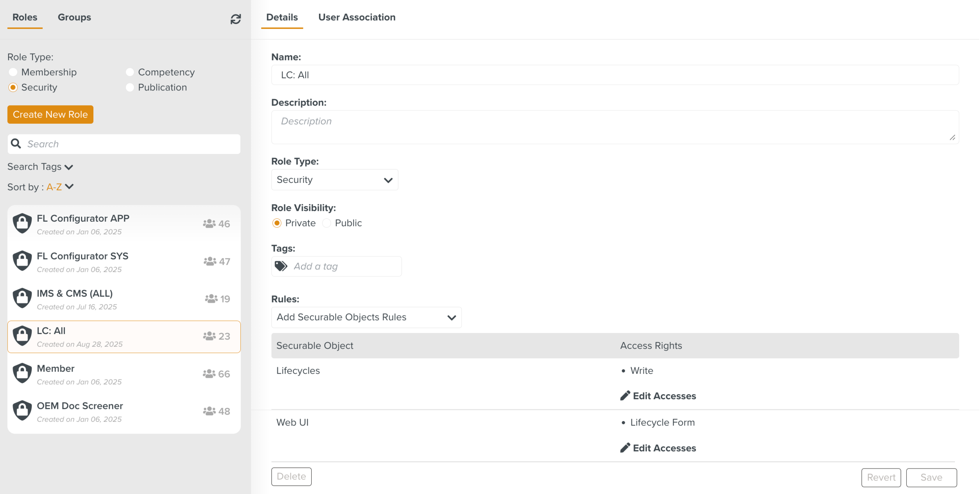This screenshot has width=980, height=494.
Task: Click the pencil icon for Web UI accesses
Action: click(x=625, y=448)
